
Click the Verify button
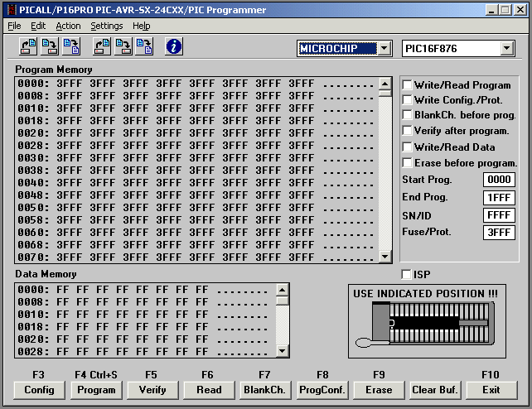(152, 390)
